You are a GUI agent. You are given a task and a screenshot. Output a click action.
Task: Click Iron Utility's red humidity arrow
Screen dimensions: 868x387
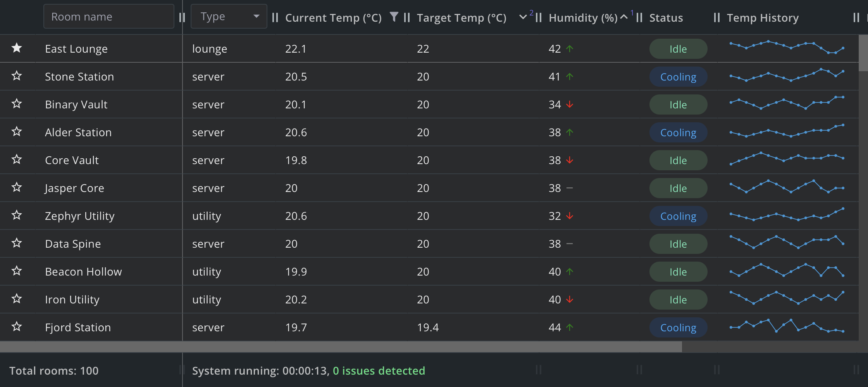tap(569, 300)
